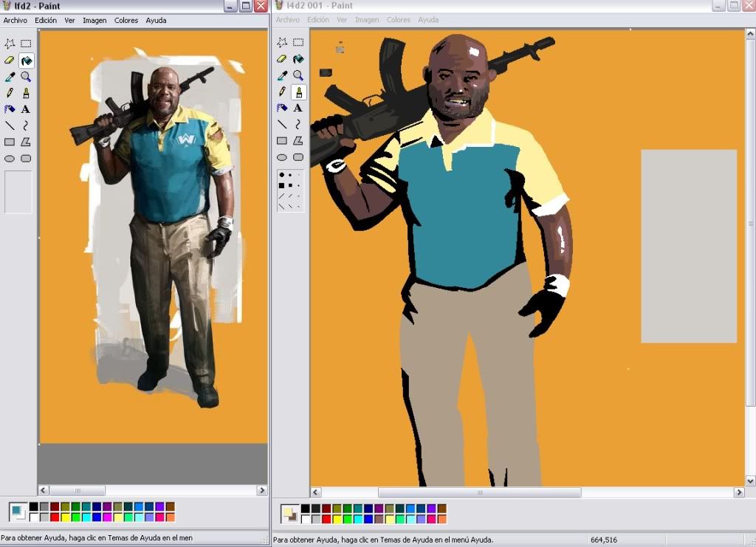Pick the Airbrush tool in l4d2 001 window
This screenshot has width=756, height=547.
(x=282, y=108)
